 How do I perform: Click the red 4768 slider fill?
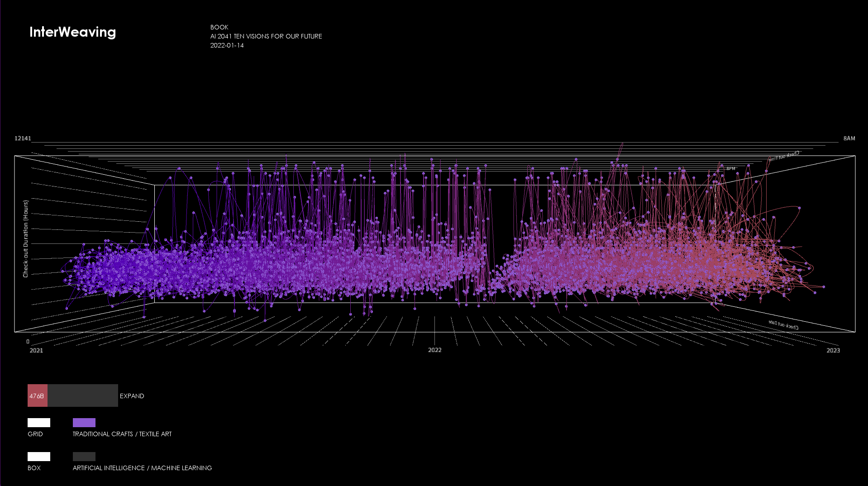pos(37,395)
